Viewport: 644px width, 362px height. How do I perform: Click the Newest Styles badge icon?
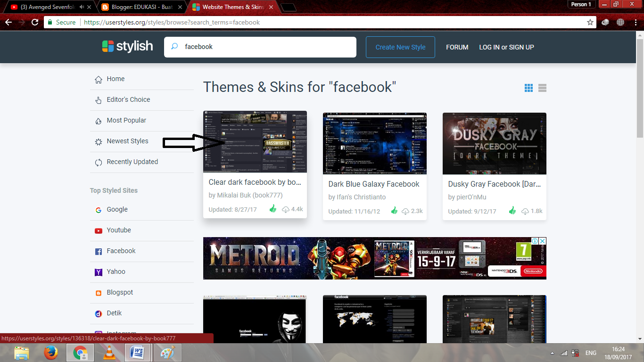pos(99,141)
